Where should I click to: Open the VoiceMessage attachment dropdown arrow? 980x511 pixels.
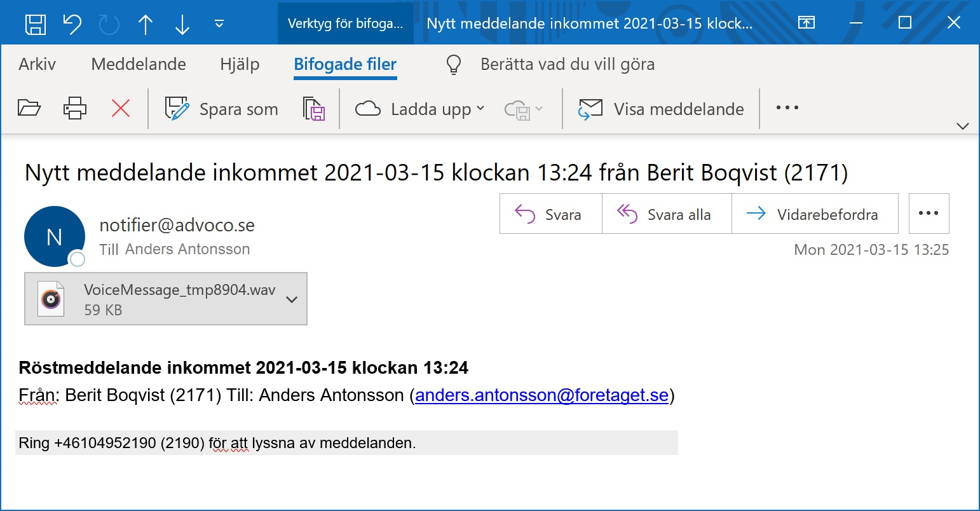pyautogui.click(x=292, y=299)
